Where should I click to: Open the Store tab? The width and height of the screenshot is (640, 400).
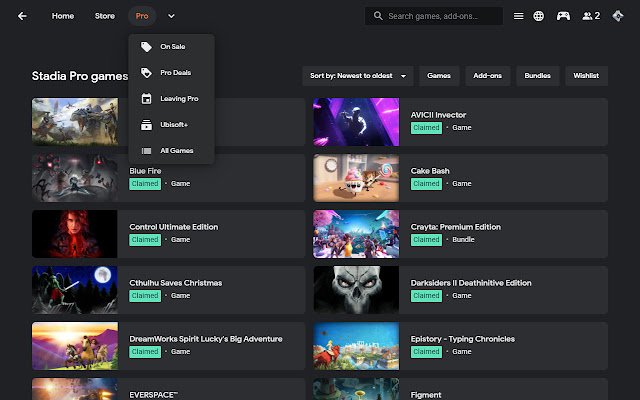click(x=105, y=16)
